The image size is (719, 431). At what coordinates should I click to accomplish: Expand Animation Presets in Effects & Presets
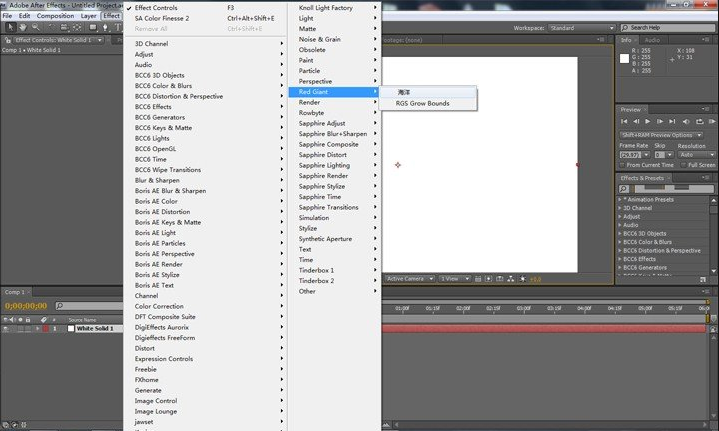[x=620, y=198]
